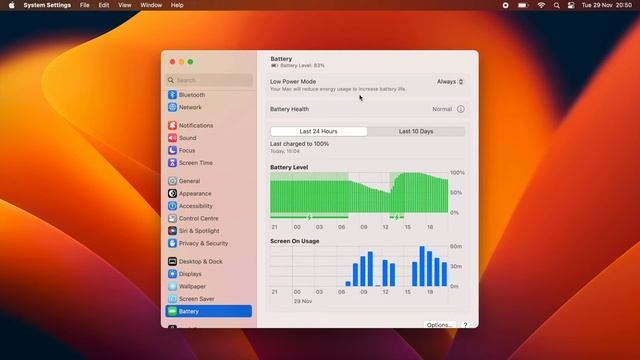Open the Accessibility icon in sidebar
Viewport: 640px width, 360px height.
[172, 206]
